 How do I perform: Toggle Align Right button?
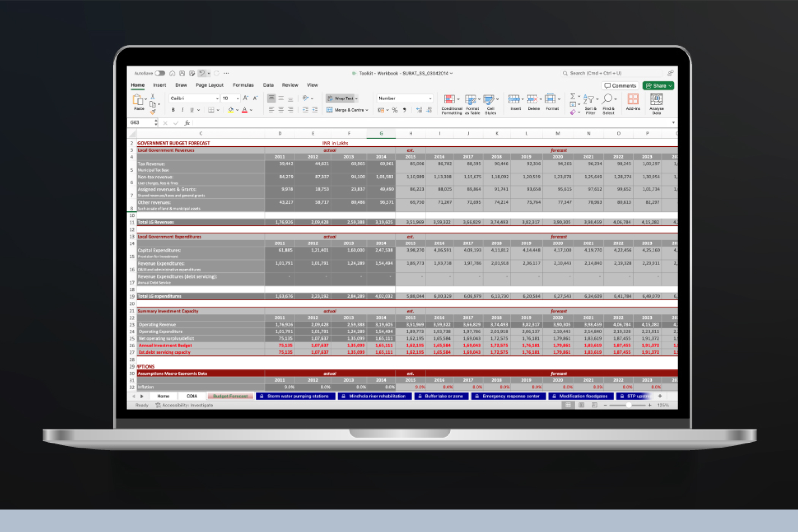click(x=290, y=110)
